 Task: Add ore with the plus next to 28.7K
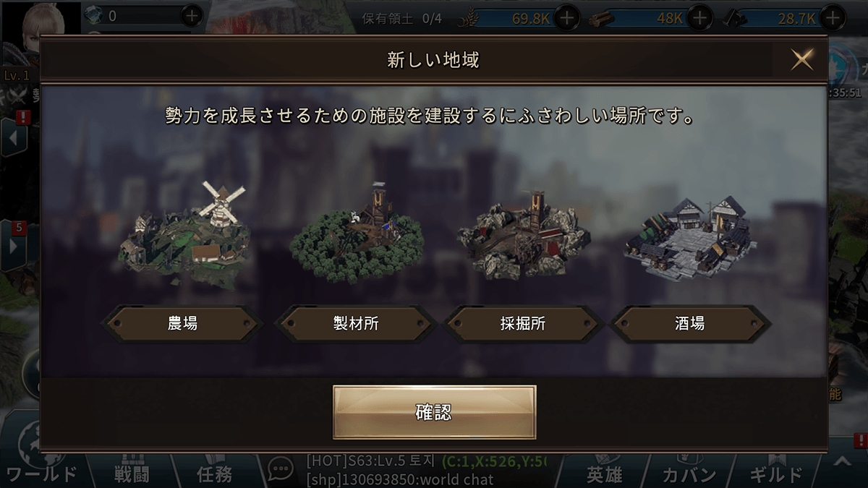point(833,17)
